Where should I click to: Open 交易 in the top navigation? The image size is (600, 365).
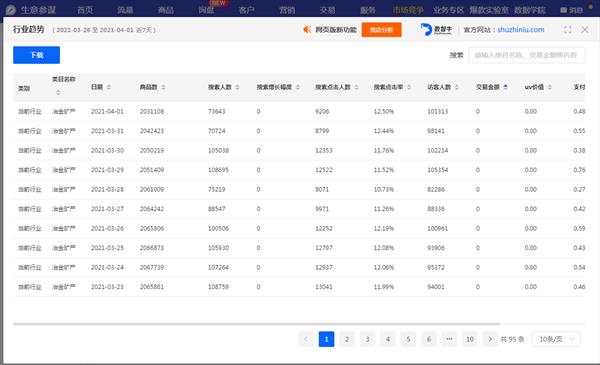[x=328, y=10]
